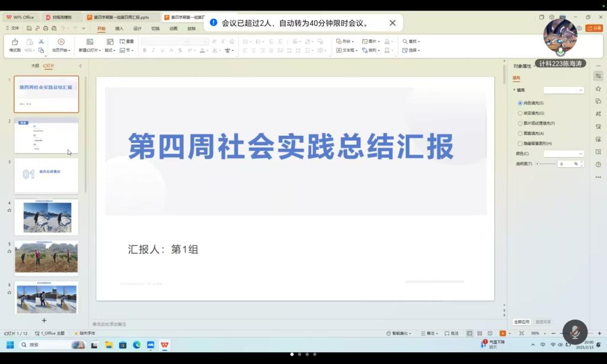Select slide 4 thumbnail with snow photos
This screenshot has height=364, width=607.
point(46,217)
